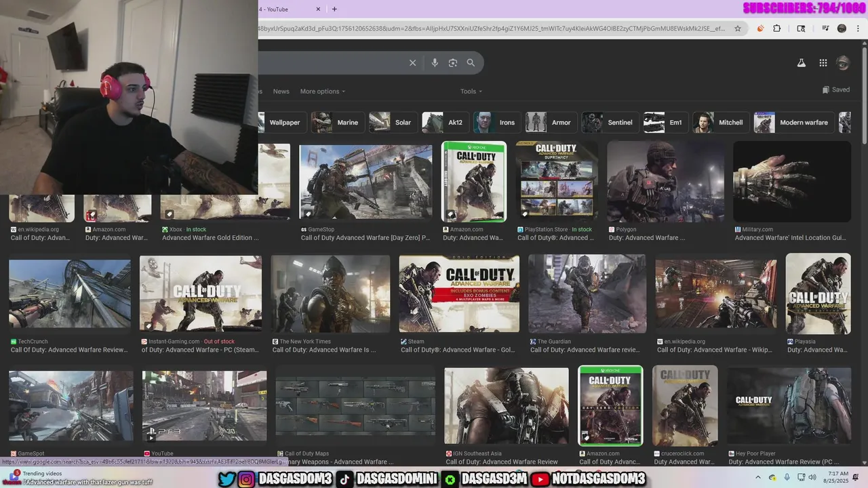868x488 pixels.
Task: Open the Playasia cover image
Action: [818, 293]
